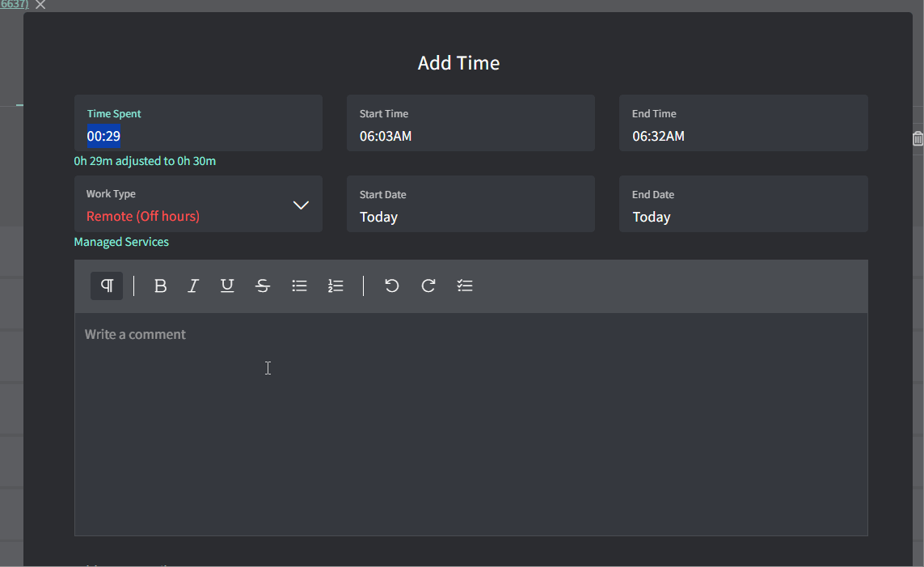Open the Work Type dropdown
The width and height of the screenshot is (924, 567).
coord(301,205)
